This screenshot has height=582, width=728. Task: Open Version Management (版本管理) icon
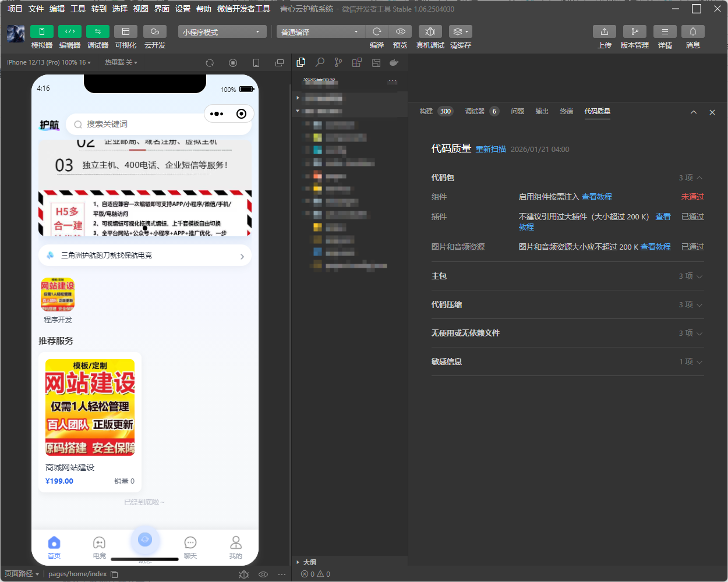pyautogui.click(x=634, y=31)
